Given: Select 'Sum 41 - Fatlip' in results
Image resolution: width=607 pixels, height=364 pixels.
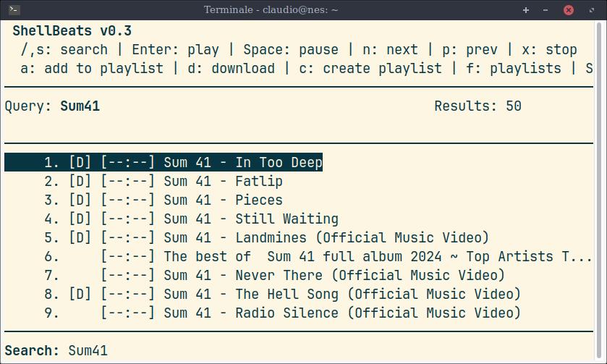Looking at the screenshot, I should [x=223, y=182].
